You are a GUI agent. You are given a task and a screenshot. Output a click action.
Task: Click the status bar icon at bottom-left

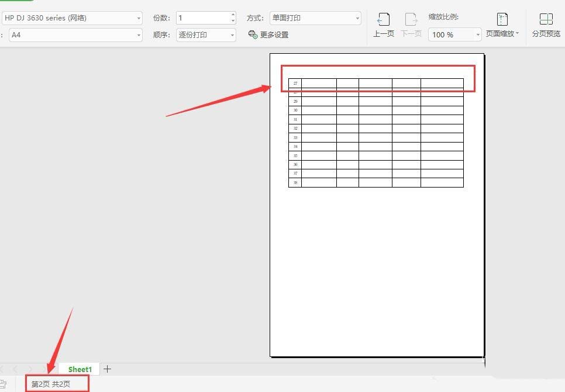2,384
